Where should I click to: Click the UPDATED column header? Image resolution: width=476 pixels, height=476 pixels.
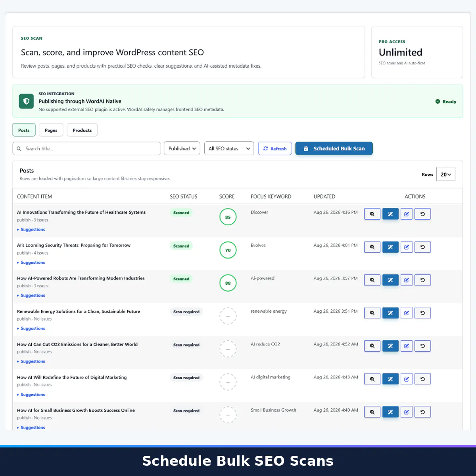(324, 196)
